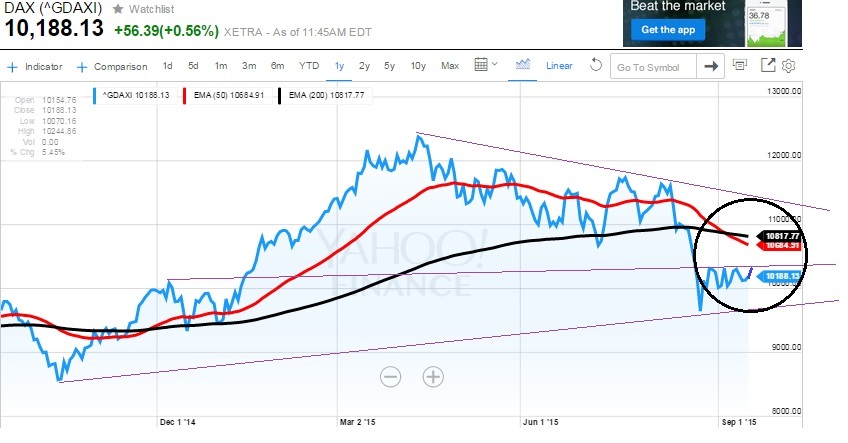Click the go arrow next to symbol search

(x=711, y=67)
